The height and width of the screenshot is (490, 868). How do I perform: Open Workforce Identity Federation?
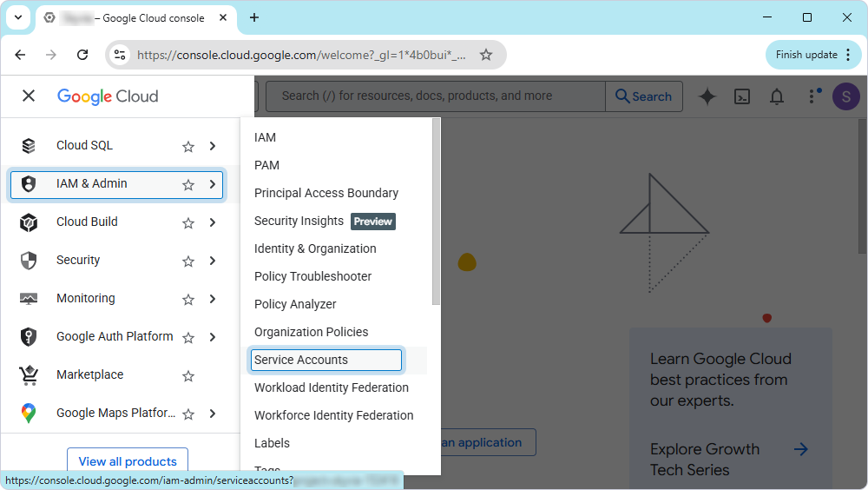click(334, 415)
